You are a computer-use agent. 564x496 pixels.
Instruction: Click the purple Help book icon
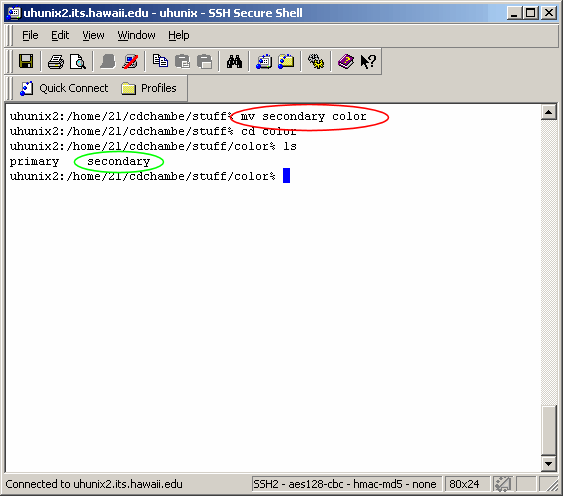346,62
